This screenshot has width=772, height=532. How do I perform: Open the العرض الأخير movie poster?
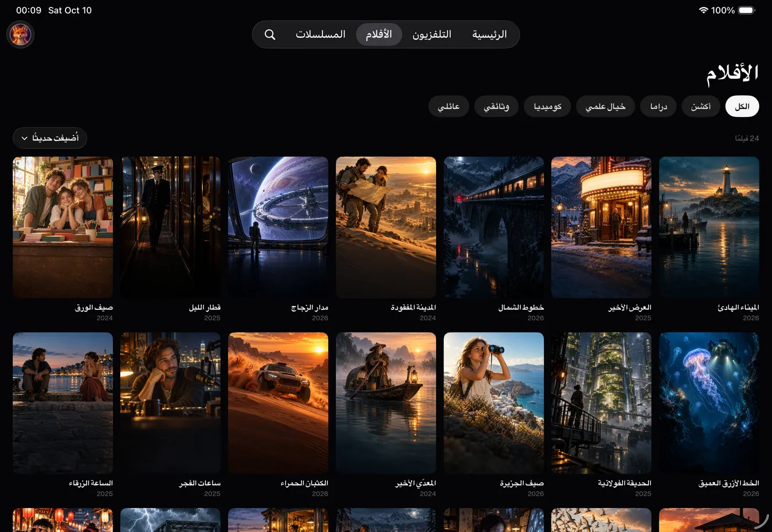pos(601,227)
